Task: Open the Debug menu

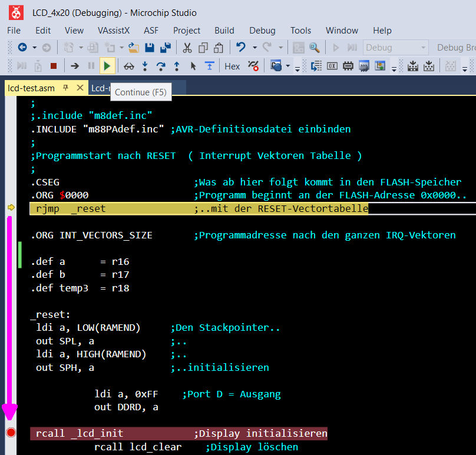Action: [x=262, y=31]
